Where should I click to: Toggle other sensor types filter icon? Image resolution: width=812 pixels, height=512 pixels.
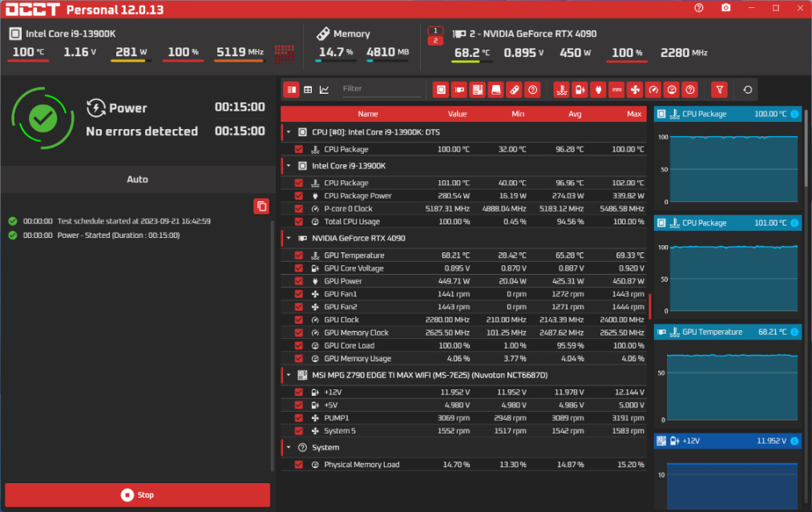690,90
